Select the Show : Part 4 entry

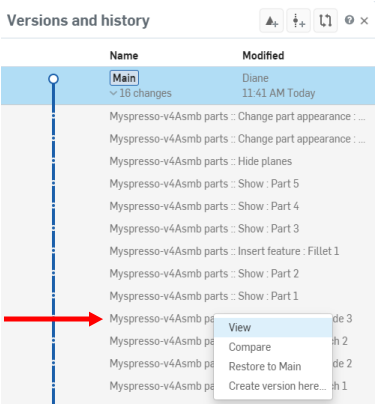(x=204, y=206)
